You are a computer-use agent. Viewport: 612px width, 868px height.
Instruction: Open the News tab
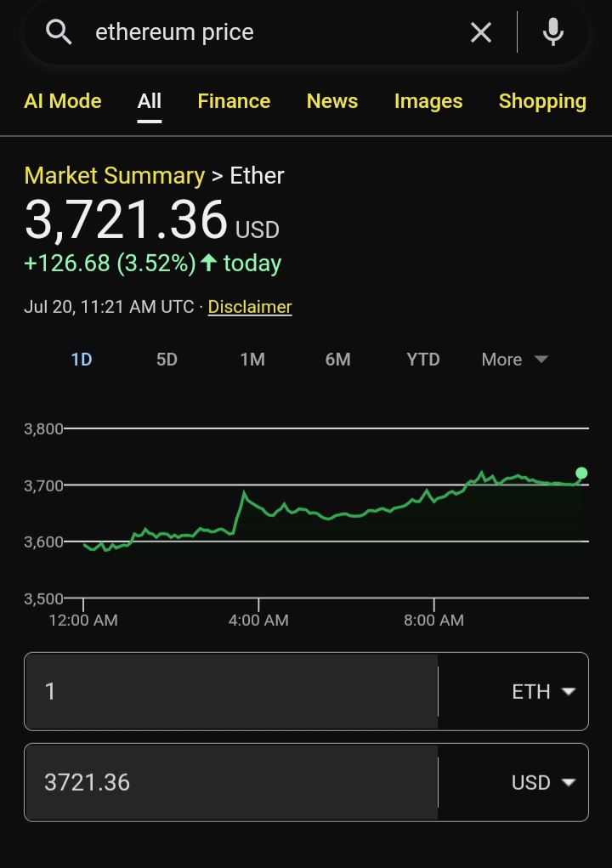(x=332, y=101)
